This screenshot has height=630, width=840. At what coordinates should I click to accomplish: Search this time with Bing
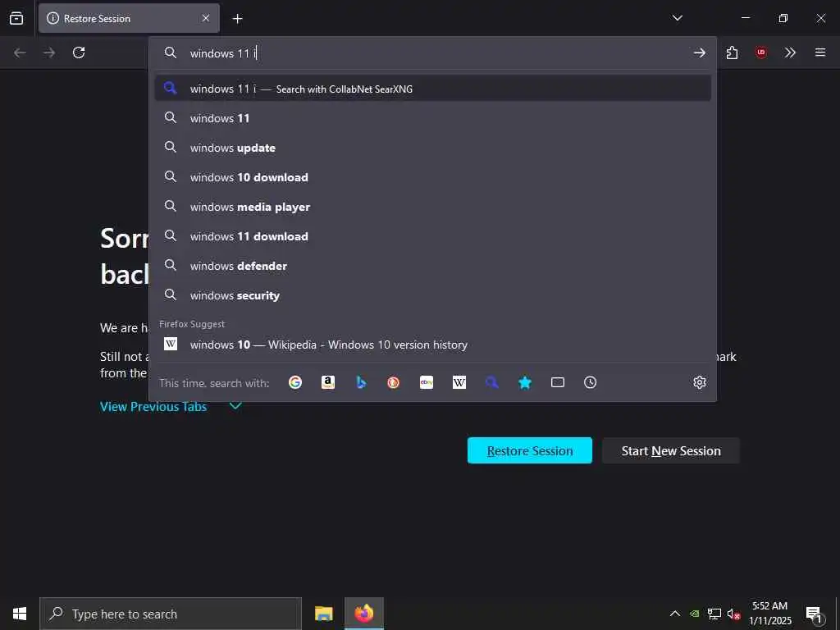[361, 382]
